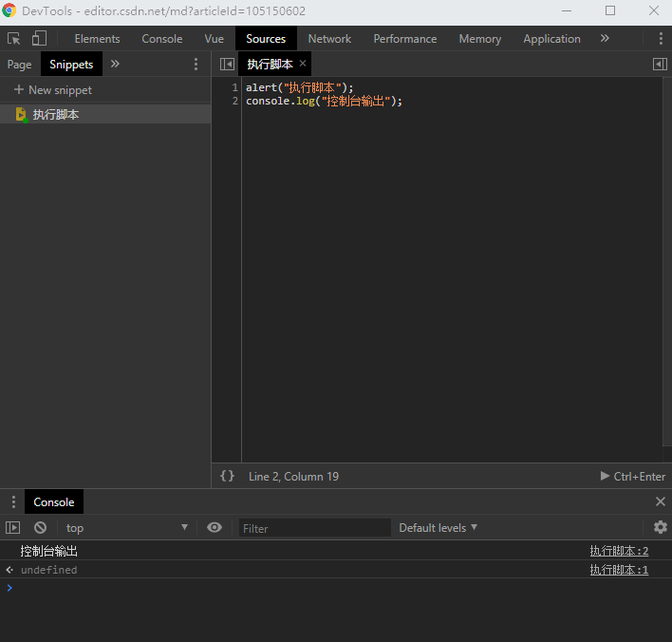This screenshot has width=672, height=642.
Task: Open the Elements panel tab
Action: (x=97, y=39)
